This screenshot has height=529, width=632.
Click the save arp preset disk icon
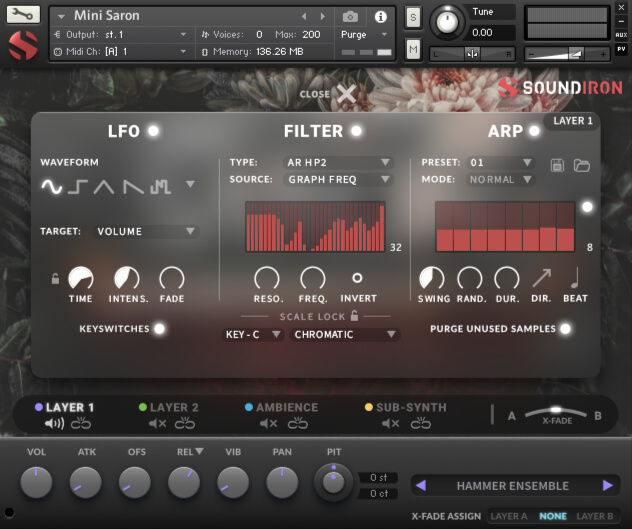click(x=558, y=164)
